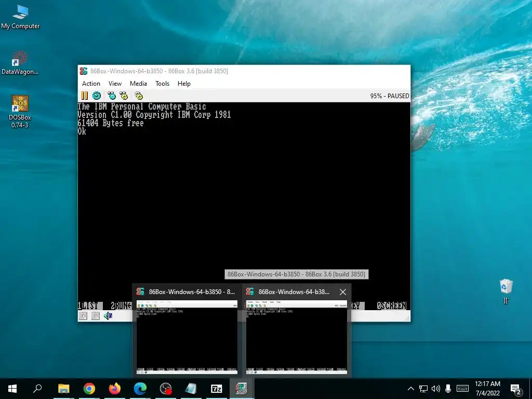Close the right 86Box preview window

click(x=343, y=292)
